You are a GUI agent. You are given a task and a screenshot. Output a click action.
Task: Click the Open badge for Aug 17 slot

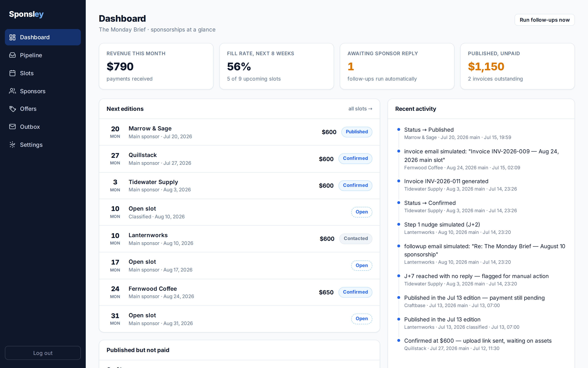click(362, 266)
